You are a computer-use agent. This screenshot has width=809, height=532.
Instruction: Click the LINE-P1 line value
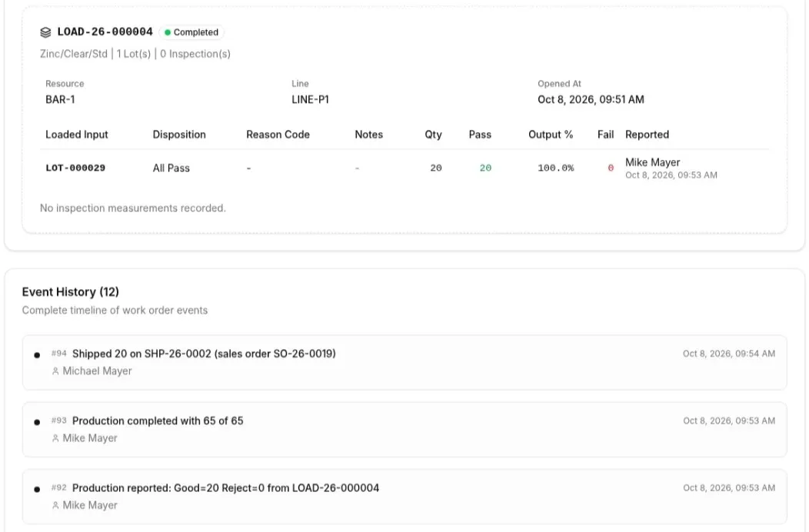(310, 99)
